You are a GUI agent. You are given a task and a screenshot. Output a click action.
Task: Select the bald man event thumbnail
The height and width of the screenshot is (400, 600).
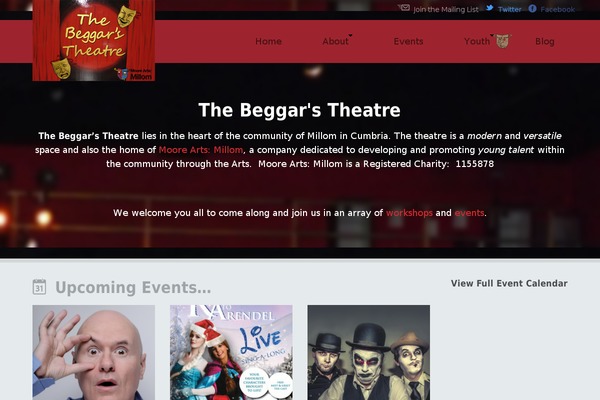pos(94,353)
